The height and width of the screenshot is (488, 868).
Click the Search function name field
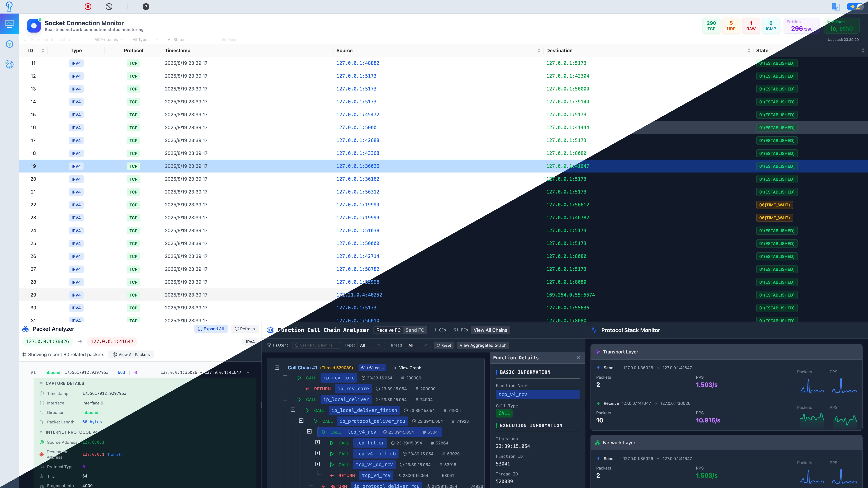pyautogui.click(x=316, y=345)
